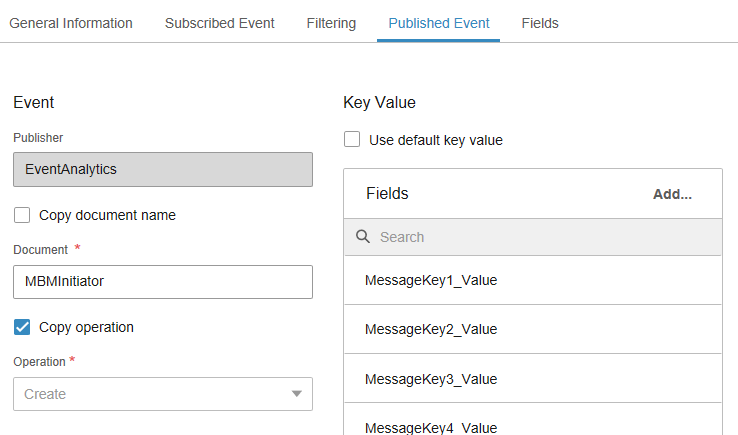738x435 pixels.
Task: Choose MessageKey3_Value in the list
Action: click(x=532, y=379)
